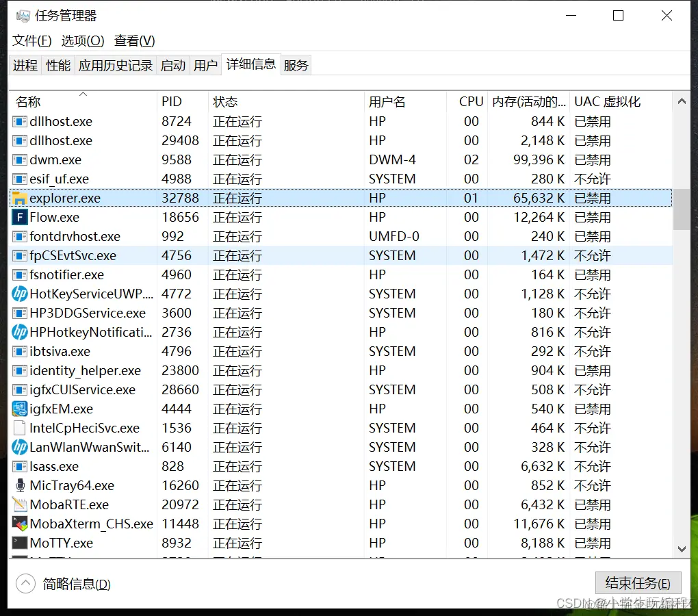Click the HP3DDGService.exe process icon
This screenshot has height=616, width=698.
(x=19, y=313)
